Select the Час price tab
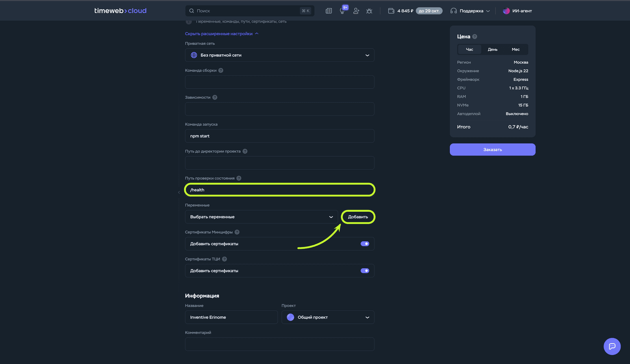The image size is (630, 364). (470, 50)
